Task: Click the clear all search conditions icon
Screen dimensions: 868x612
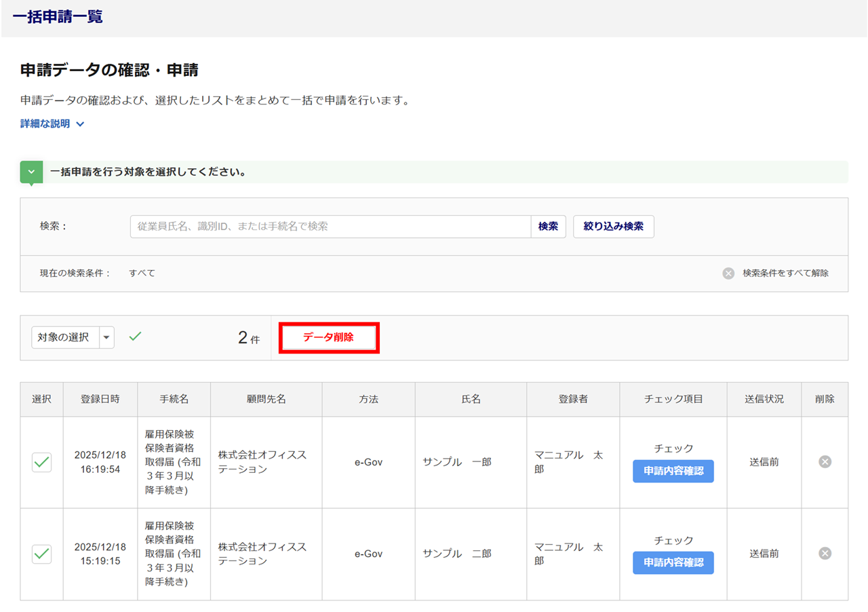Action: point(728,273)
